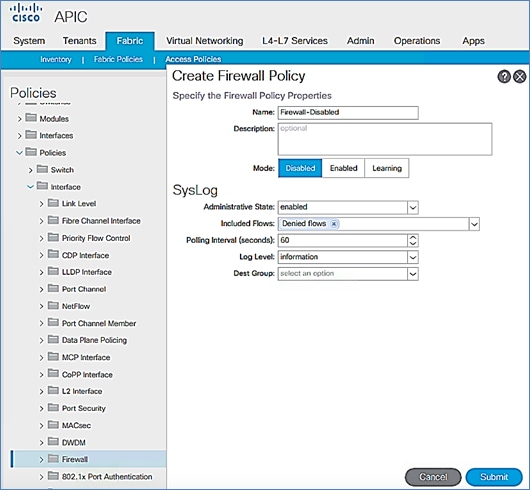Click the DWDM folder icon
530x490 pixels.
(x=53, y=442)
